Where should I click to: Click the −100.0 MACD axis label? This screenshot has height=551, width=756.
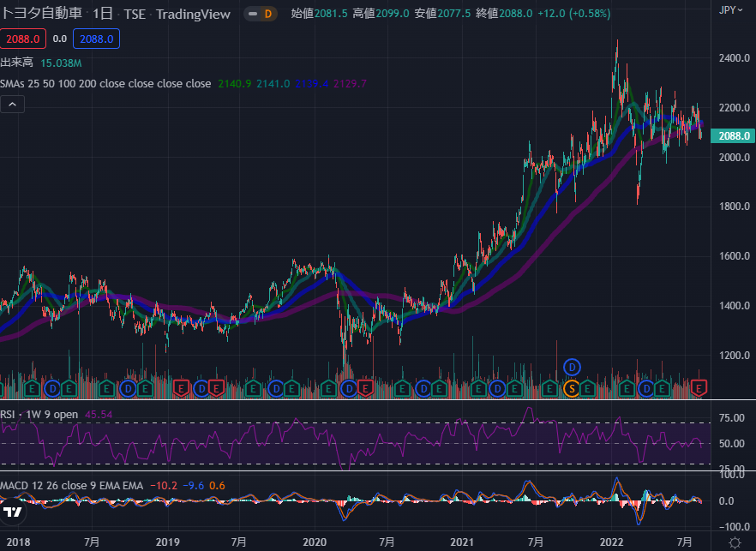(x=733, y=526)
